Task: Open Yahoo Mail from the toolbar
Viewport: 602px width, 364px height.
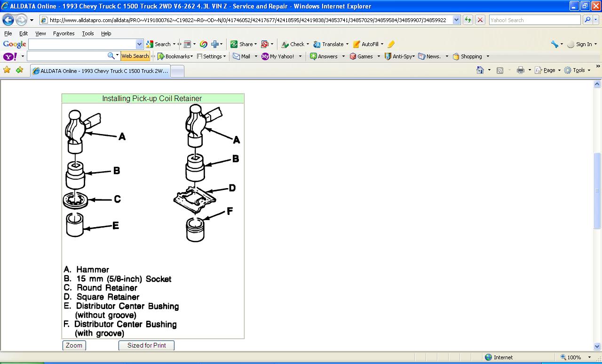Action: click(242, 56)
